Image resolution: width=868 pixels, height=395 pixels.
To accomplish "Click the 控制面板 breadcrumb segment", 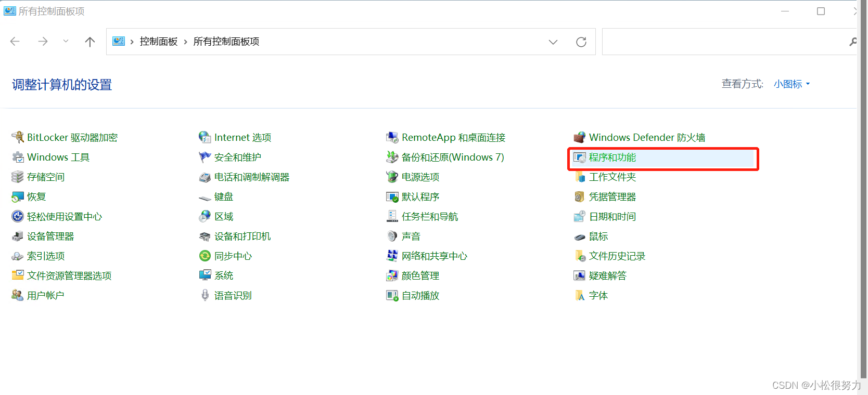I will click(159, 42).
